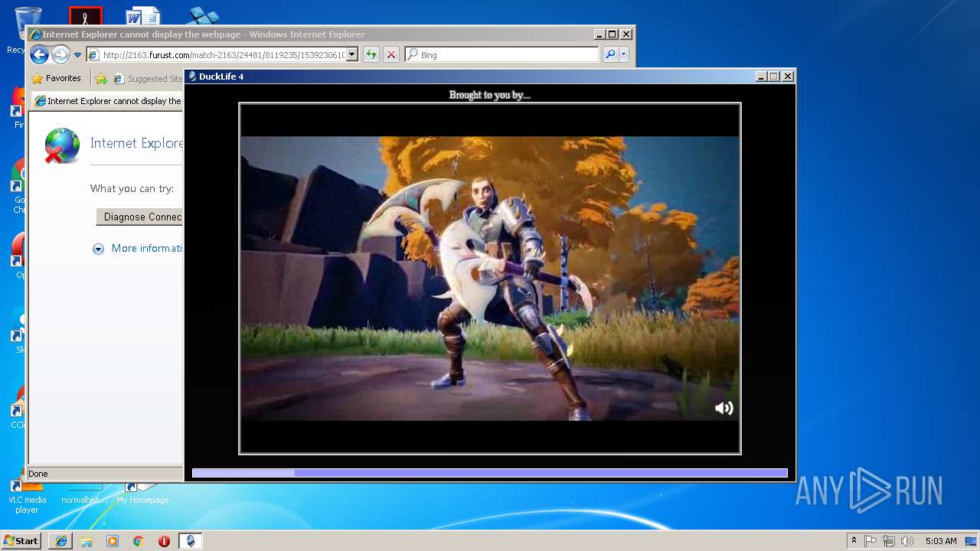Image resolution: width=980 pixels, height=551 pixels.
Task: Click Add to Favorites Bar icon
Action: [x=101, y=78]
